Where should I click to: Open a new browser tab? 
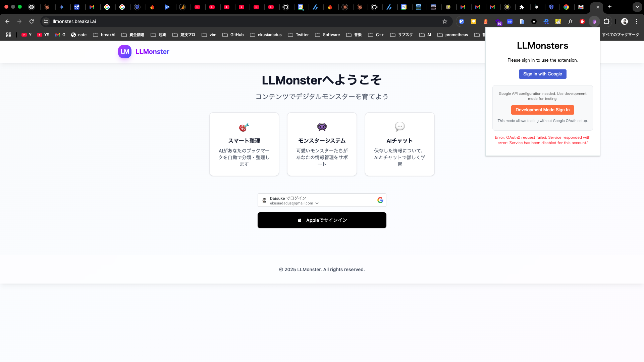(610, 7)
